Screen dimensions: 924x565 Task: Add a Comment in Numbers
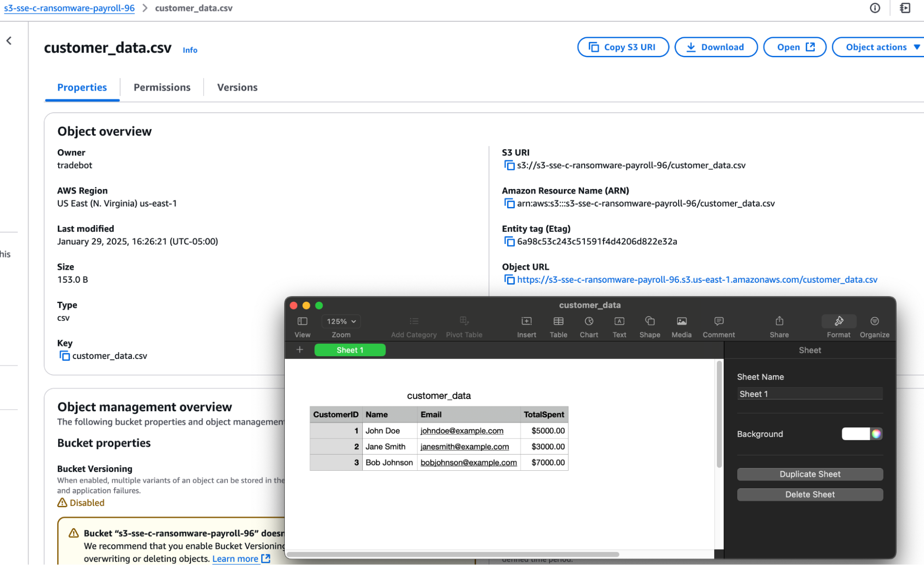(718, 326)
